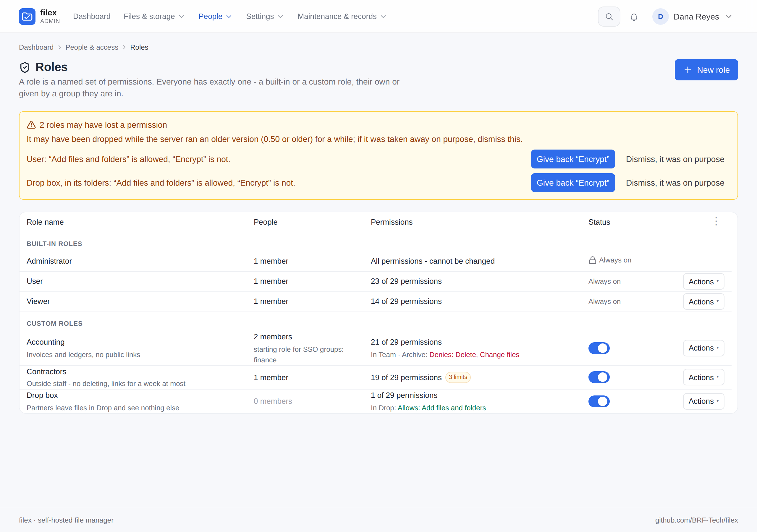
Task: Give back Encrypt to User role
Action: [x=573, y=159]
